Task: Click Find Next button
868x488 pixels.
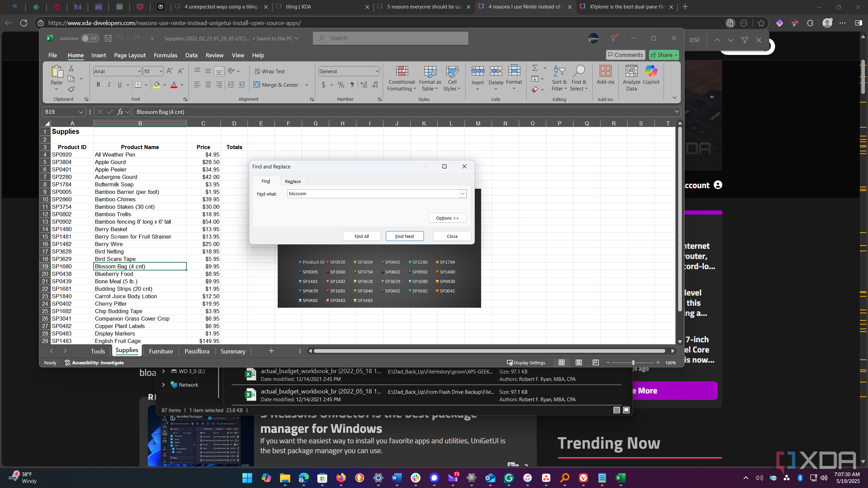Action: (x=405, y=236)
